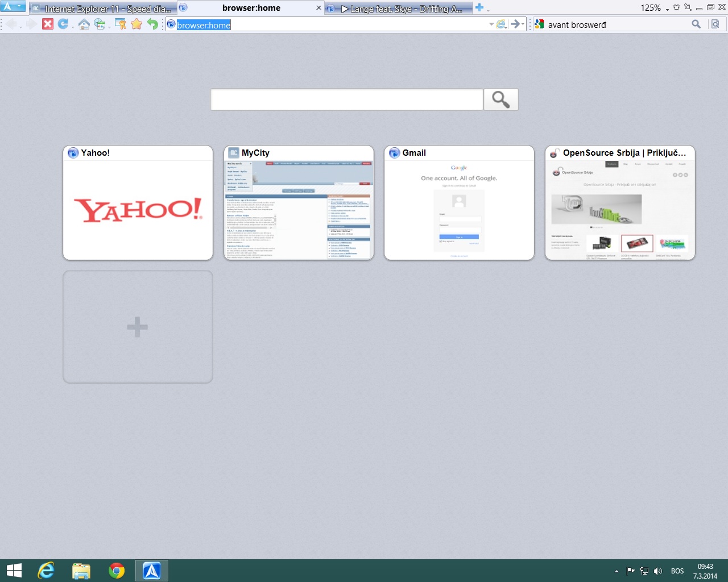Open the MyCity speed dial thumbnail
728x582 pixels.
(x=299, y=203)
